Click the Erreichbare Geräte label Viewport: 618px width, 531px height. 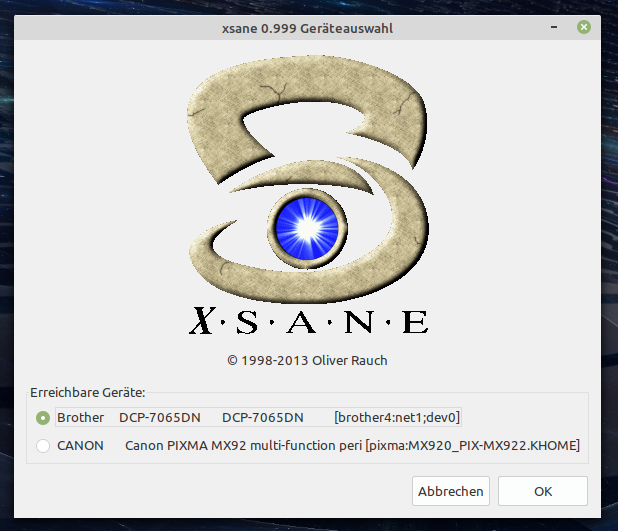(87, 393)
